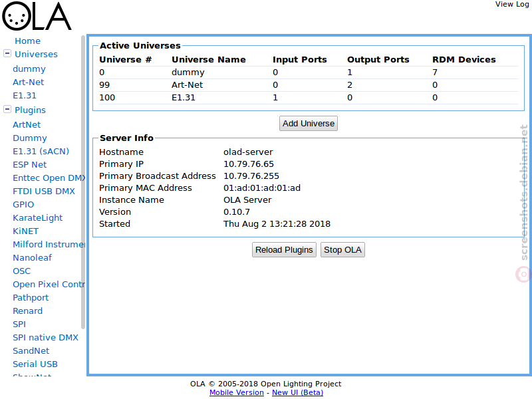Open the Renard plugin

(27, 311)
